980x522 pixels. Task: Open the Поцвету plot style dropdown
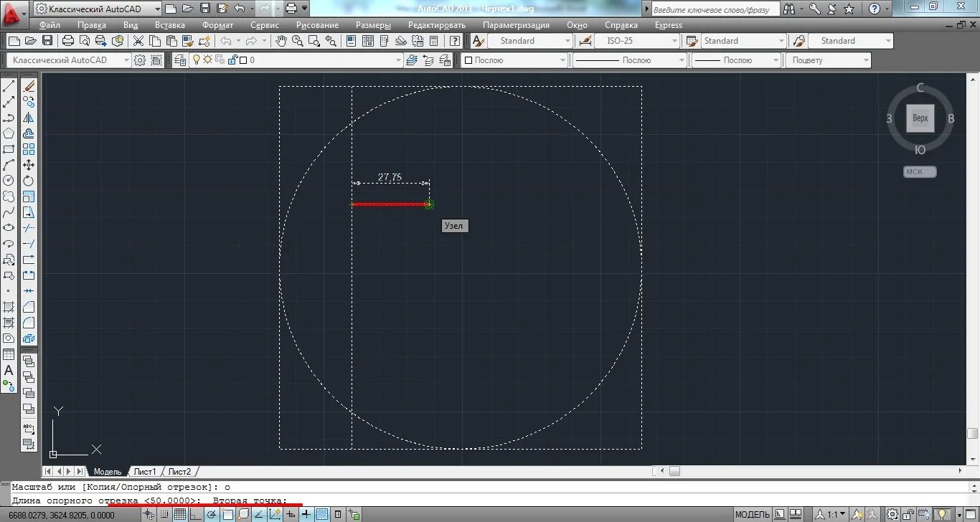coord(829,60)
